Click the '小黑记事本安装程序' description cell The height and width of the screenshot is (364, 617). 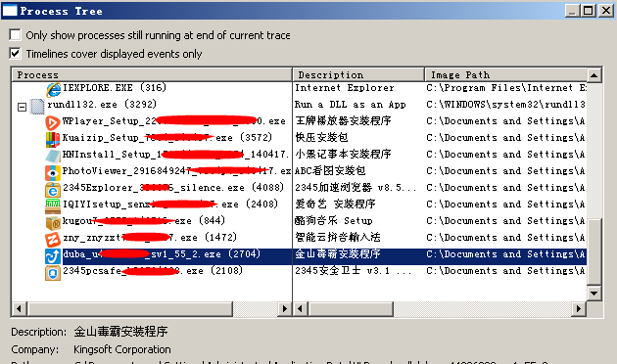point(343,154)
